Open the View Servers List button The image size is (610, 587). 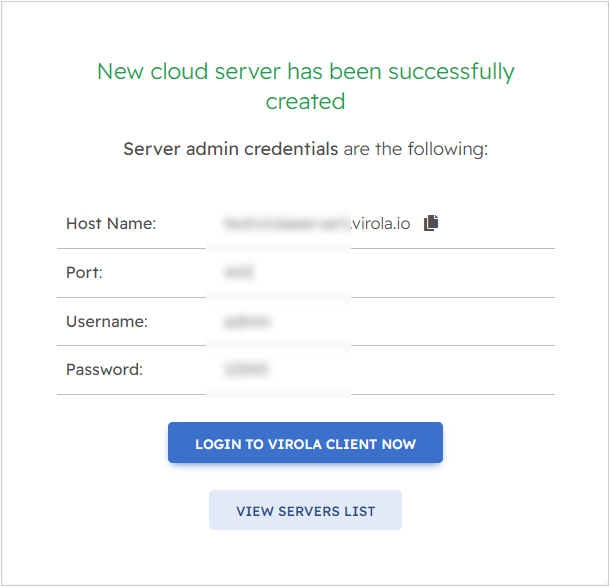[305, 510]
